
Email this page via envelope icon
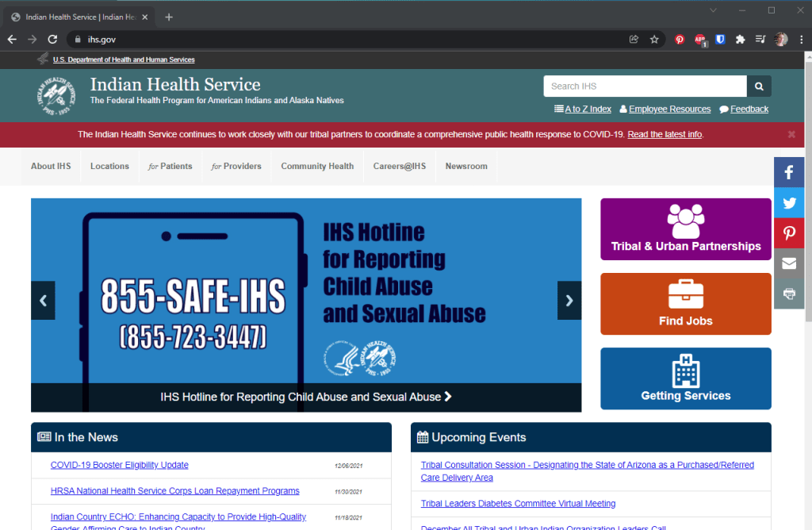point(789,263)
